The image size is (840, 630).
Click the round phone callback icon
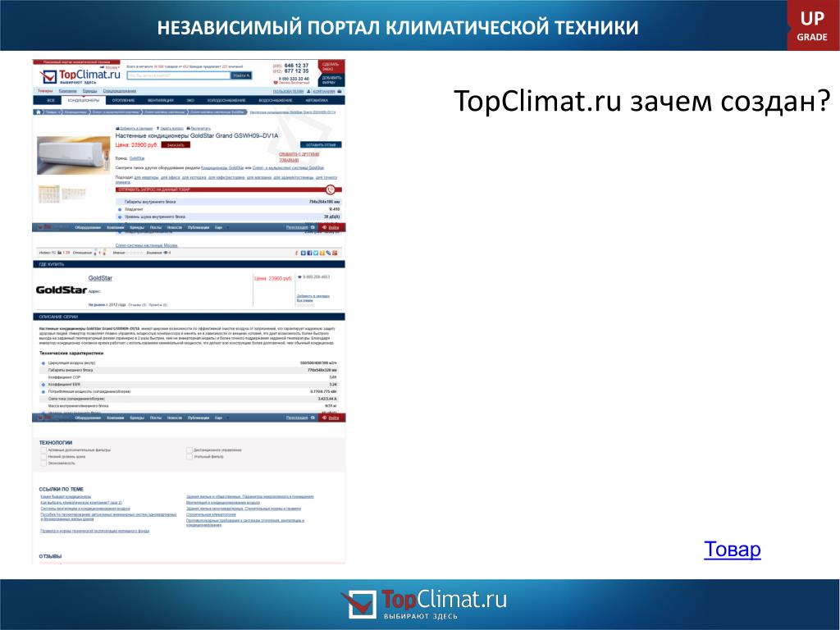331,189
